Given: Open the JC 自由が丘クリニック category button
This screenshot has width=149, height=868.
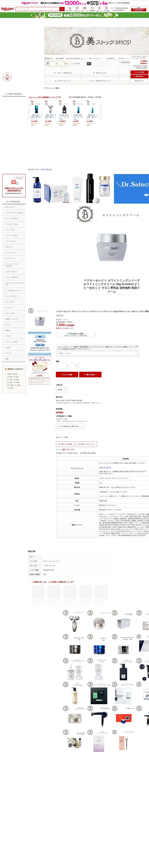Looking at the screenshot, I should [100, 81].
